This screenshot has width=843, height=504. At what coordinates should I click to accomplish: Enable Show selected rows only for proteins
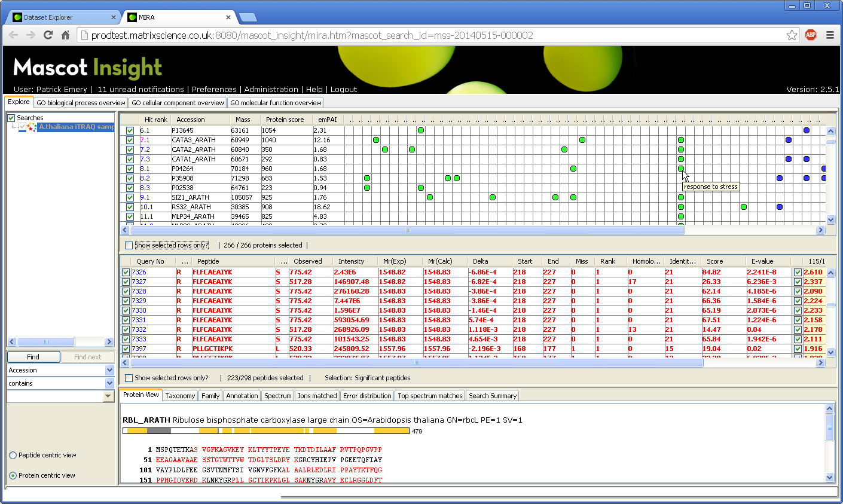[129, 245]
